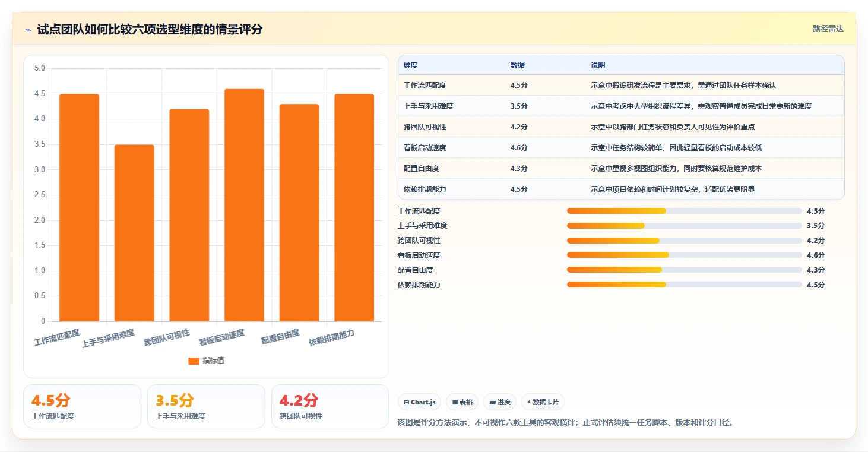The image size is (868, 452).
Task: Click the pulse icon left of the title
Action: coord(28,30)
